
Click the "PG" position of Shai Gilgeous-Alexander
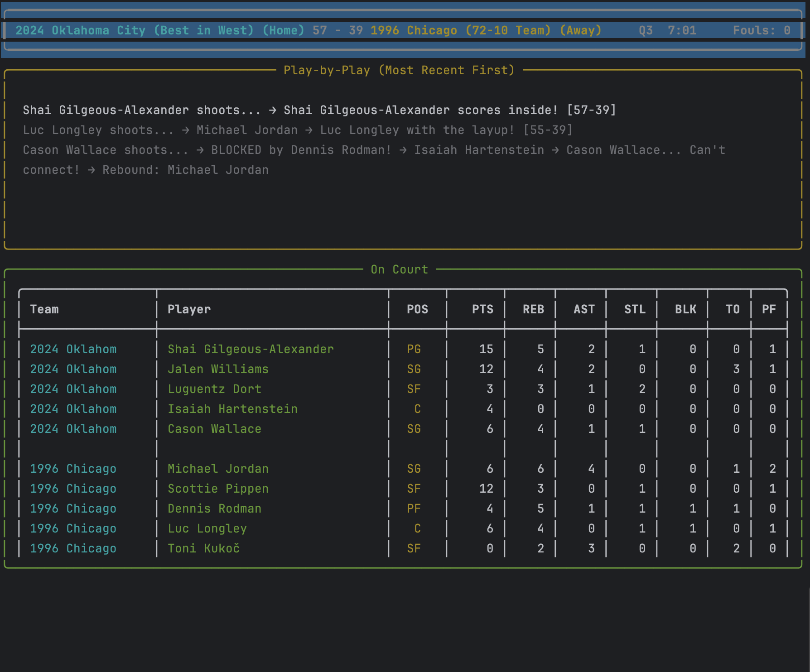pos(414,349)
